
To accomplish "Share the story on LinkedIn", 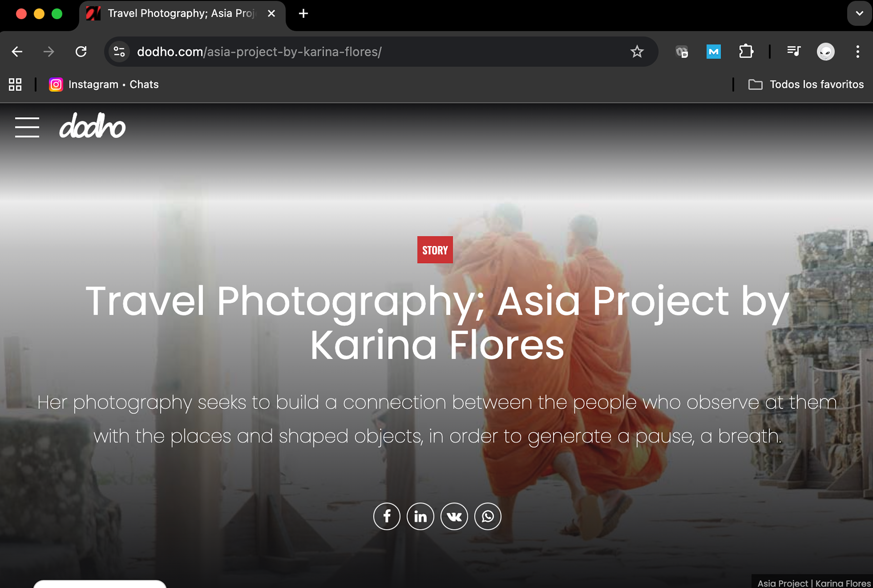I will 420,516.
